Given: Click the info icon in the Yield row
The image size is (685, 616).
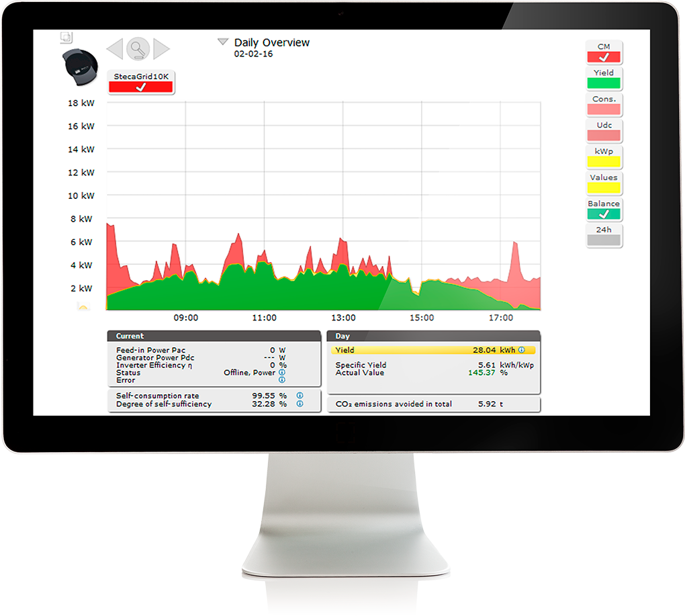Looking at the screenshot, I should click(522, 350).
